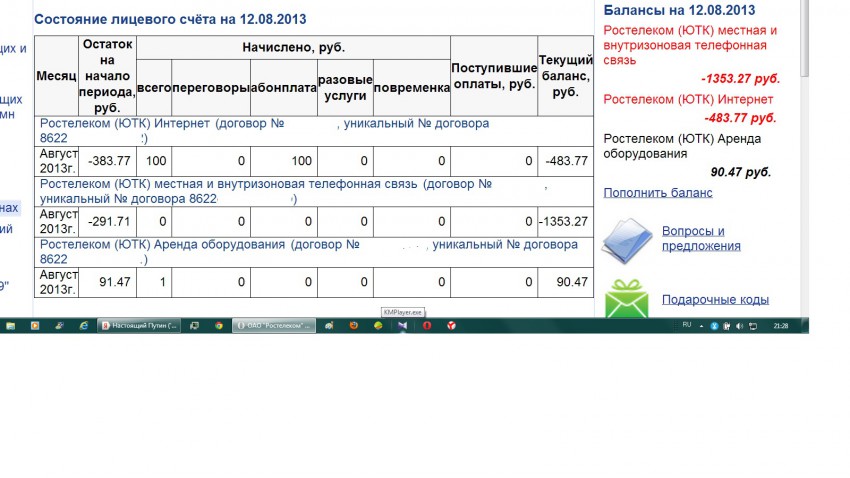
Task: Launch Yandex browser from the taskbar
Action: [451, 326]
